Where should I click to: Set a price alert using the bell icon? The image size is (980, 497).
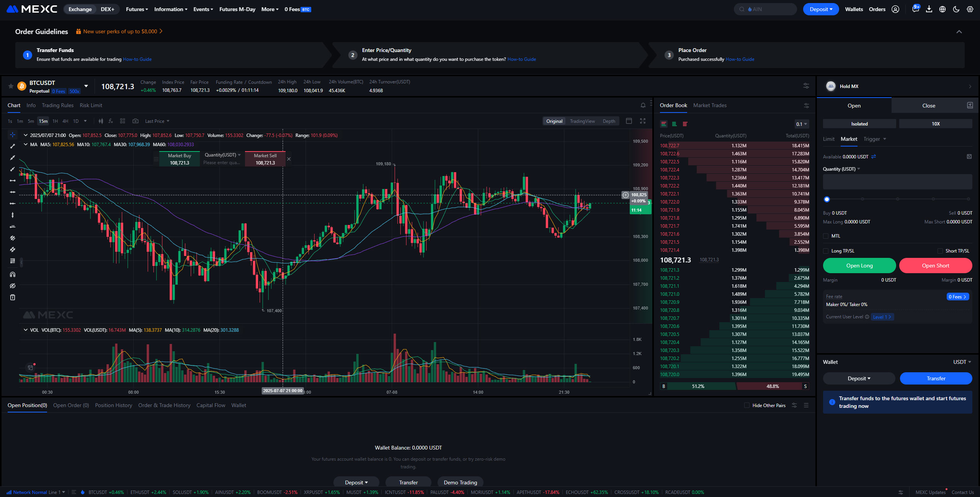[643, 105]
